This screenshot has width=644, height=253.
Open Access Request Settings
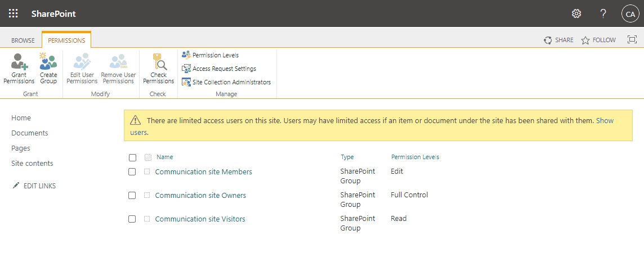pos(219,69)
